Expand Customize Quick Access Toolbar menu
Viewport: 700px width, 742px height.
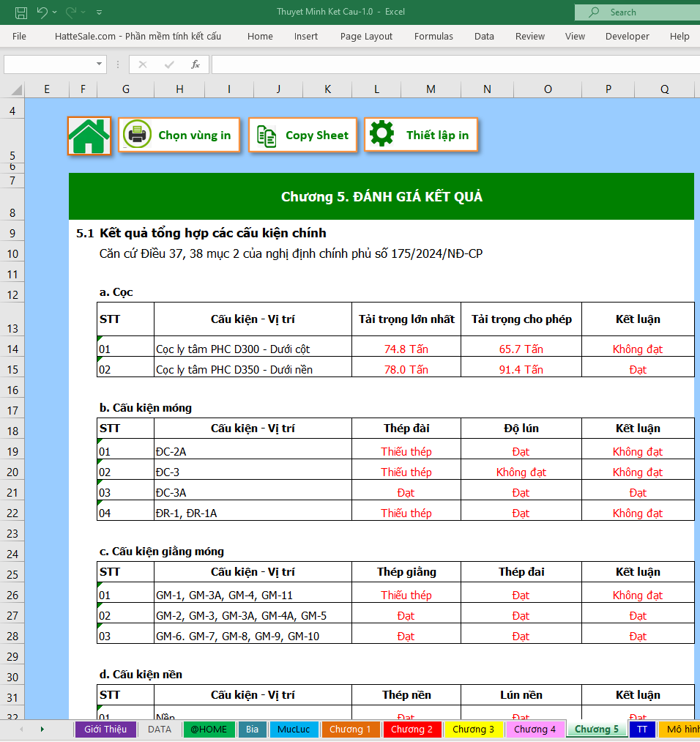click(100, 12)
